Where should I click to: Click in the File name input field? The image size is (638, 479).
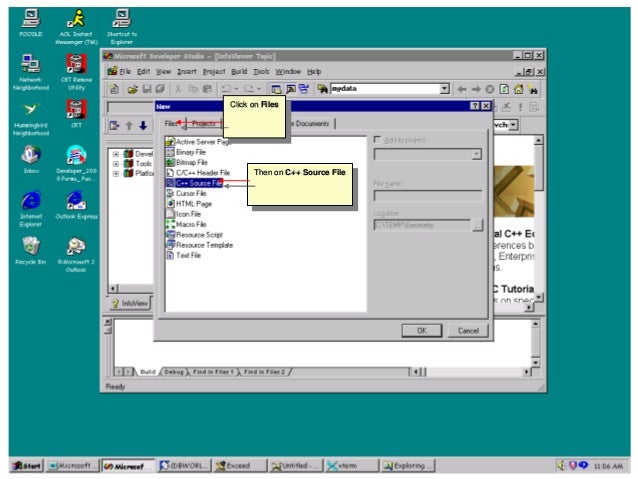click(x=428, y=196)
